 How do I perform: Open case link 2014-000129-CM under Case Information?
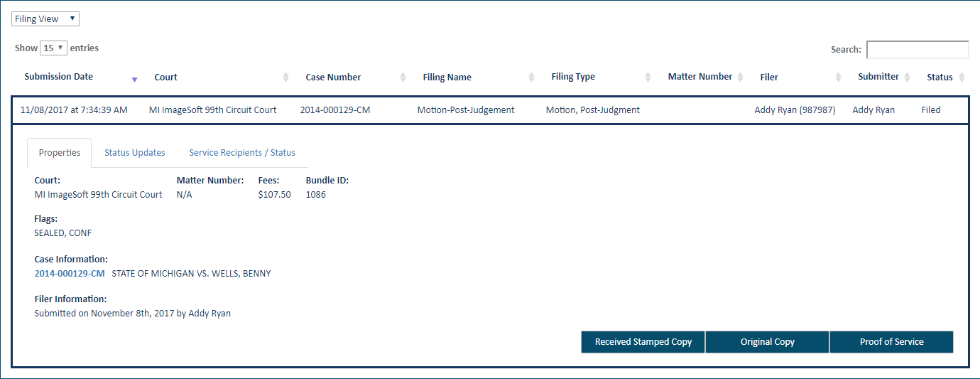tap(70, 274)
